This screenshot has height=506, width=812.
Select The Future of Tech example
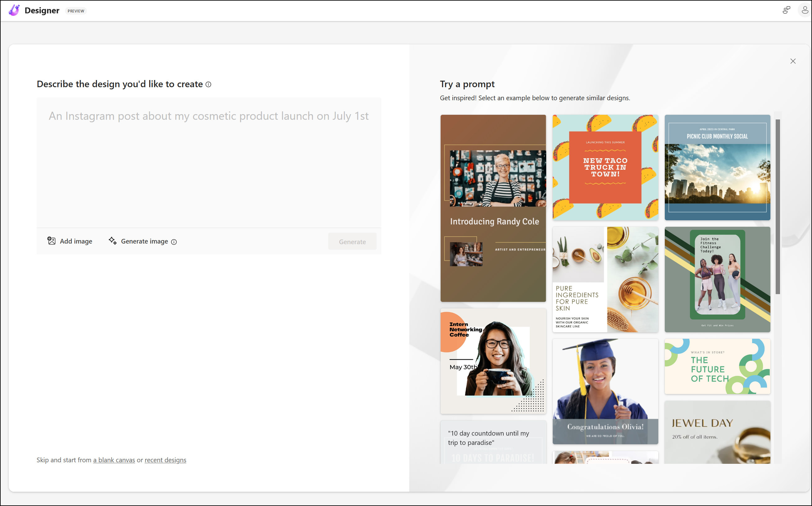tap(717, 366)
